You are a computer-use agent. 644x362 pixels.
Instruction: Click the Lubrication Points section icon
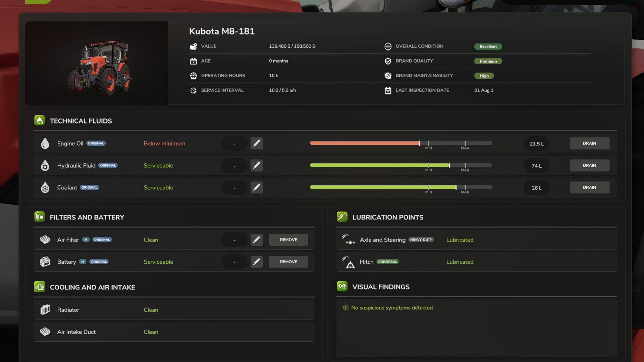(342, 217)
